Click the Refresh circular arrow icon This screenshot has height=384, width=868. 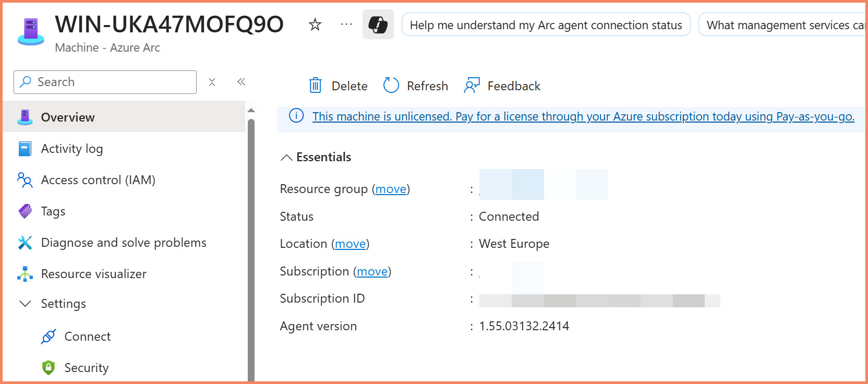[x=391, y=85]
